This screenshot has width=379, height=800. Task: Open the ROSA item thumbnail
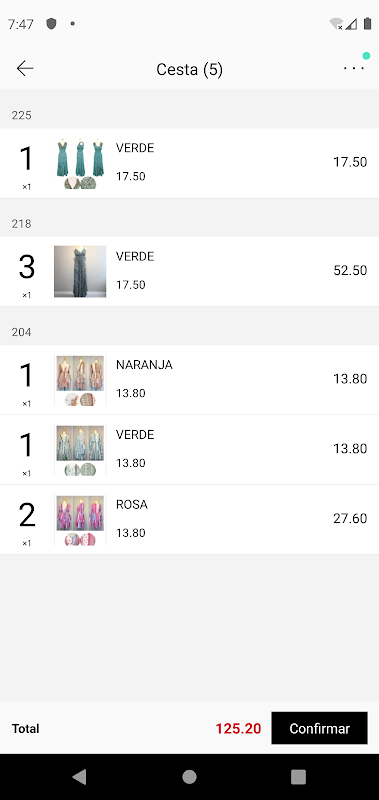(80, 520)
